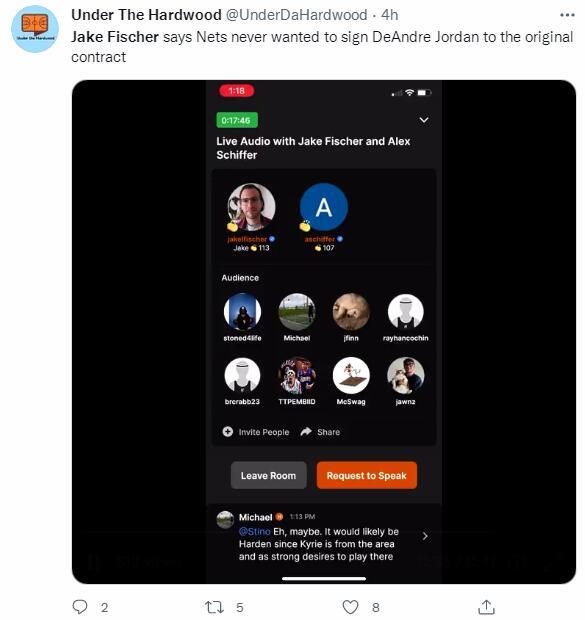Open Under The Hardwood profile avatar

35,29
